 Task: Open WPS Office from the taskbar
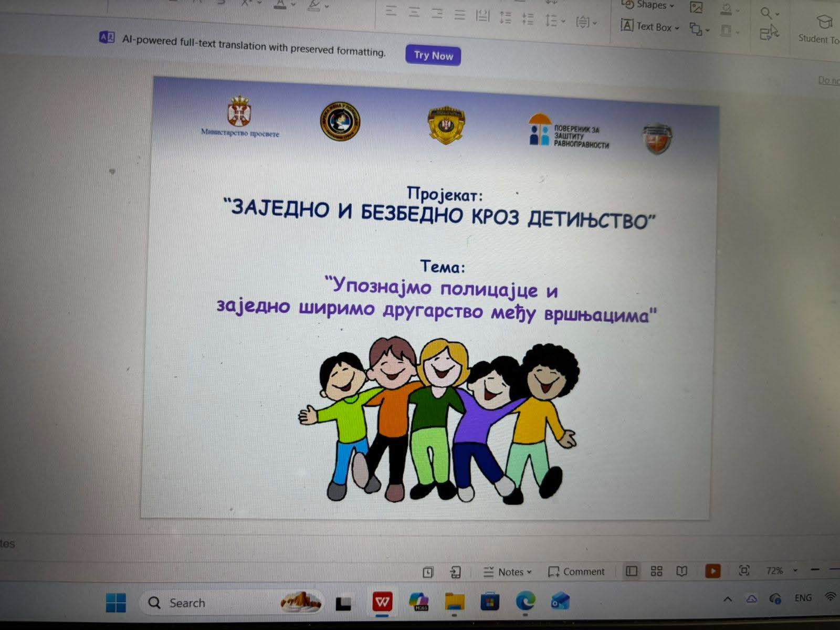click(382, 602)
